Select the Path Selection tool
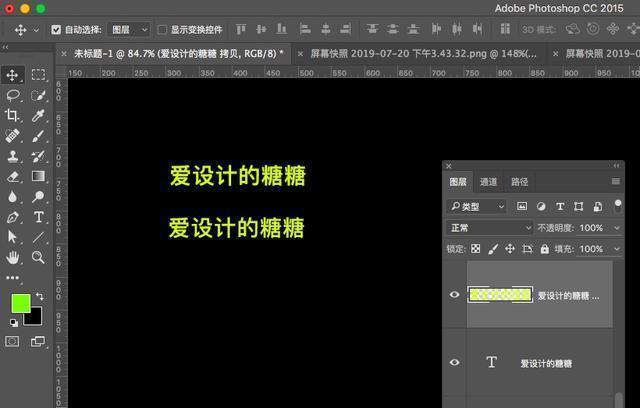Image resolution: width=640 pixels, height=408 pixels. pyautogui.click(x=12, y=237)
